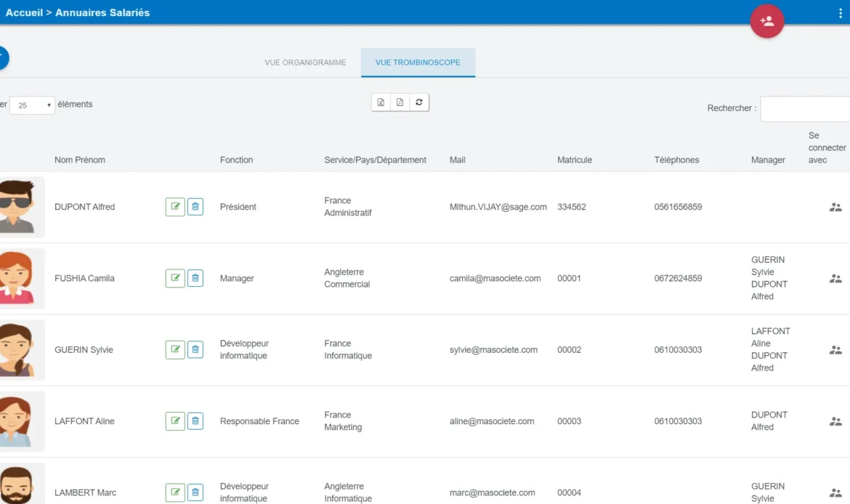The image size is (850, 504).
Task: Sort by the Matricule column header
Action: (575, 160)
